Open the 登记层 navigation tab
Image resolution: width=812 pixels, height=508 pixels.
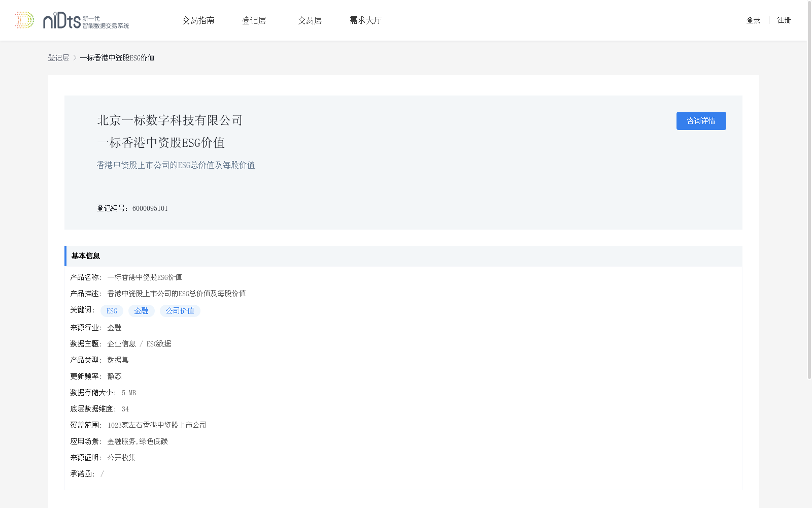[x=254, y=20]
